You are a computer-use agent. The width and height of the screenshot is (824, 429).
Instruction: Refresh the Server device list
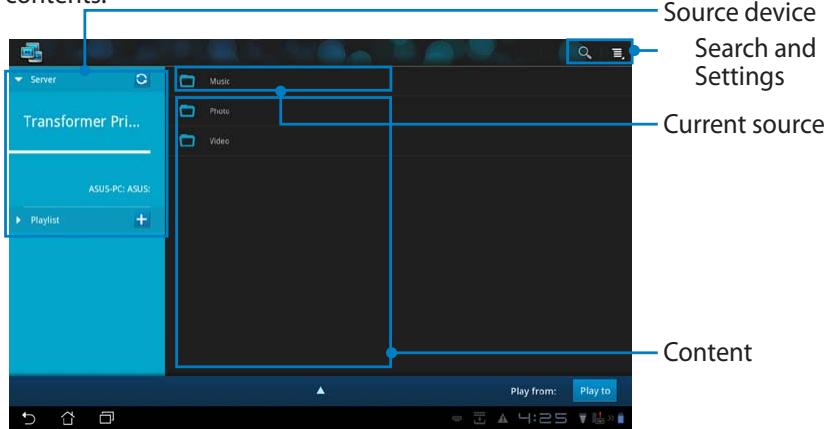(x=141, y=79)
